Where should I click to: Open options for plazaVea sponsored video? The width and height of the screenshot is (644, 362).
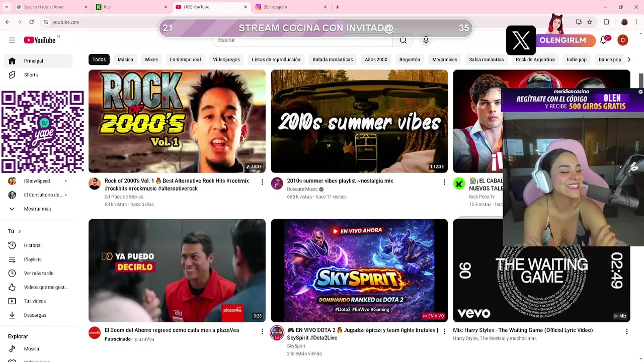262,331
